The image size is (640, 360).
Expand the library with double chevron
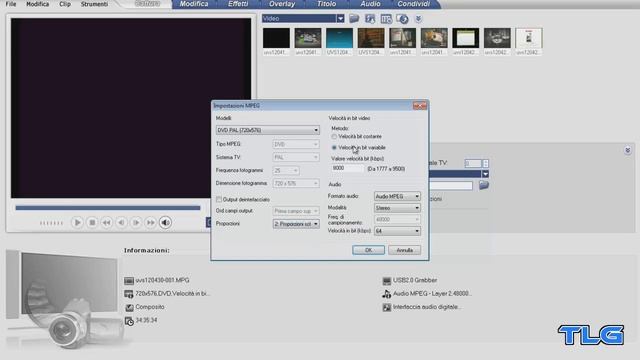coord(418,19)
